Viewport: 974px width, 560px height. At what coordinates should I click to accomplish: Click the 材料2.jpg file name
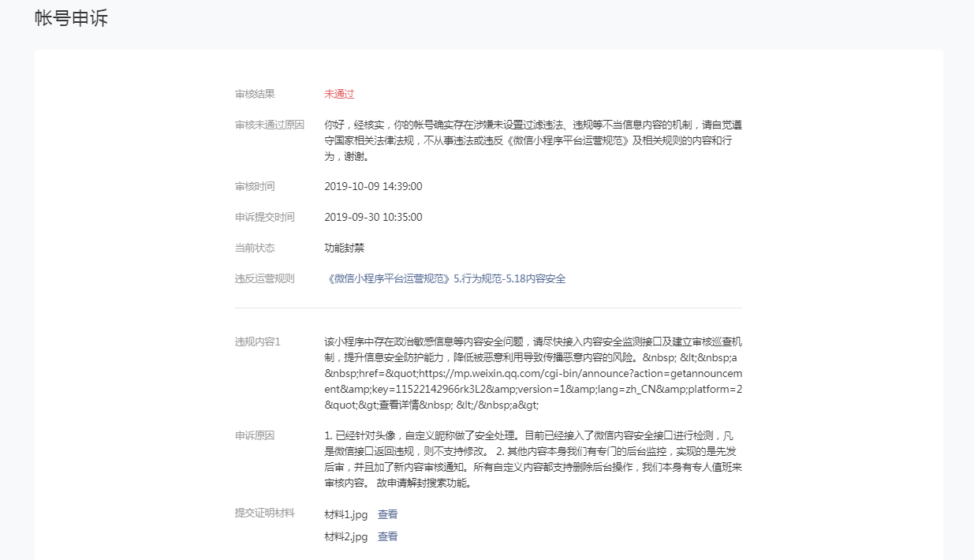[x=346, y=536]
